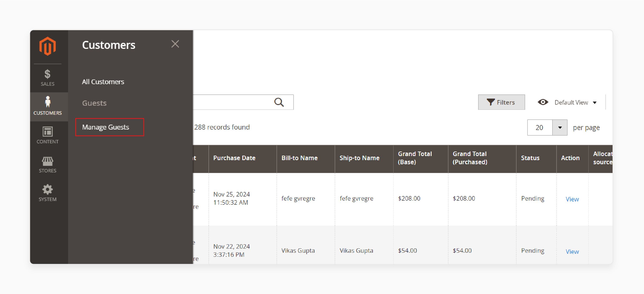The width and height of the screenshot is (644, 294).
Task: View the Vikas Gupta order
Action: pos(572,252)
